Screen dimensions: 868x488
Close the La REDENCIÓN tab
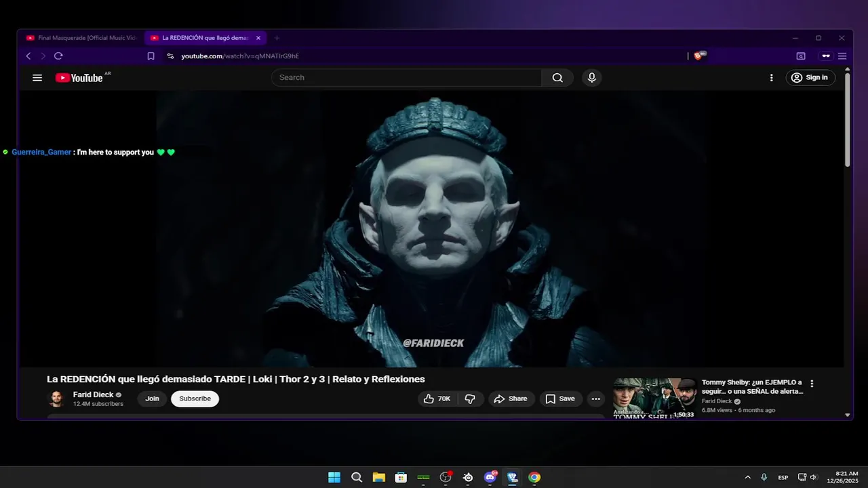point(258,38)
